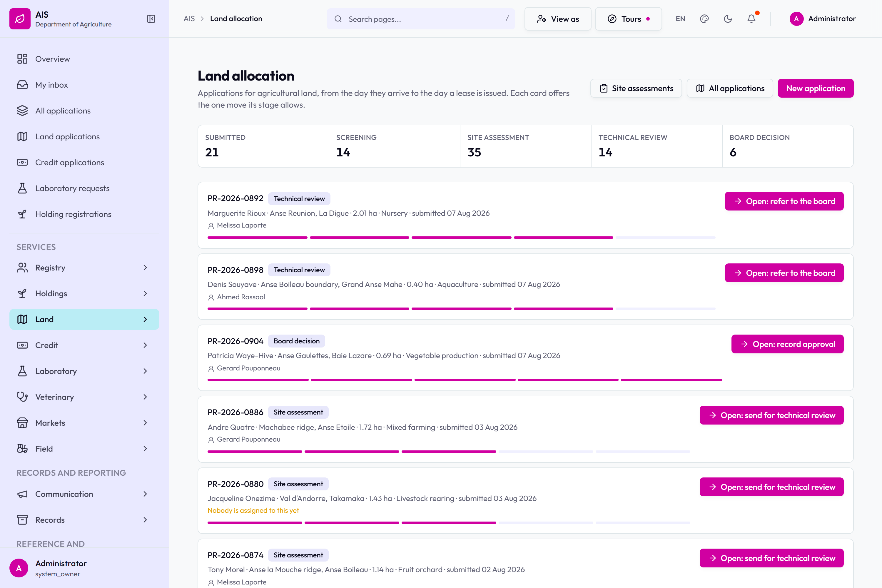This screenshot has height=588, width=882.
Task: Open Administrator account menu in header
Action: click(822, 19)
